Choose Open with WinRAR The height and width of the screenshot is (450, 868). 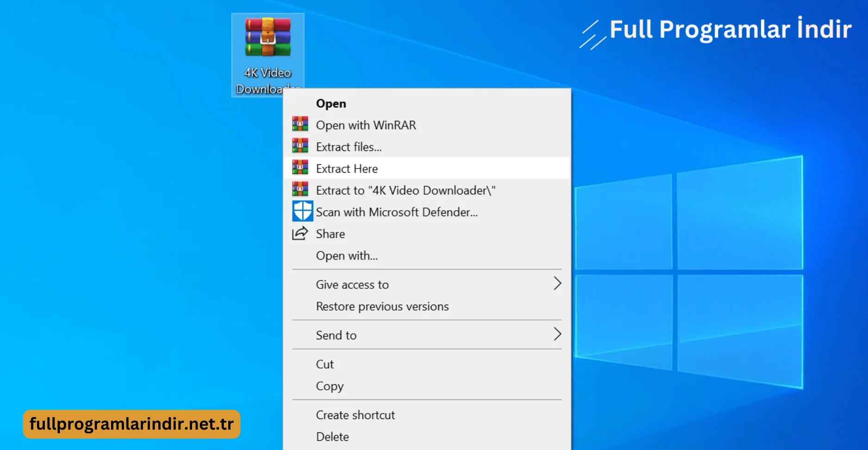427,125
